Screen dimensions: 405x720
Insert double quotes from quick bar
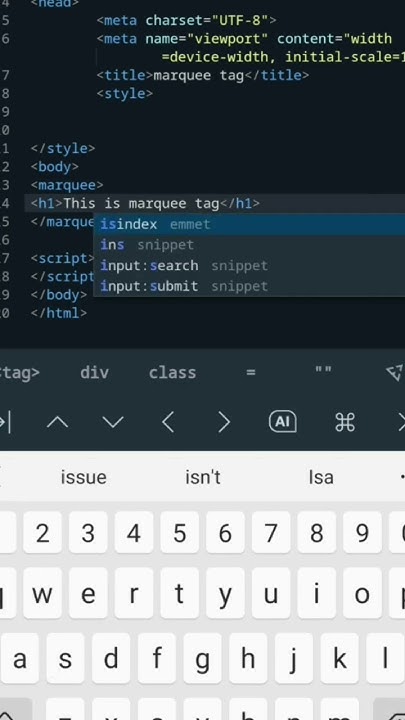click(323, 370)
